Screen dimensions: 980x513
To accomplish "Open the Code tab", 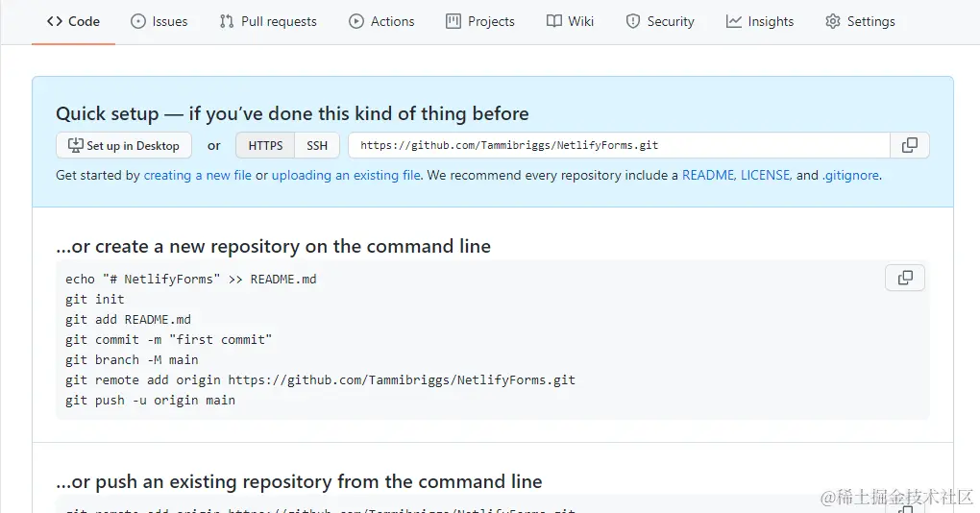I will [73, 21].
